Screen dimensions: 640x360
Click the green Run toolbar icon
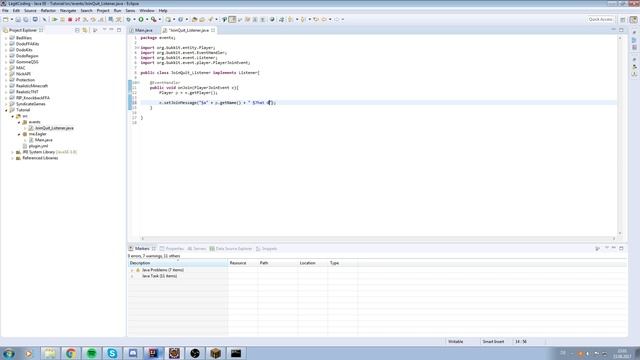(141, 19)
